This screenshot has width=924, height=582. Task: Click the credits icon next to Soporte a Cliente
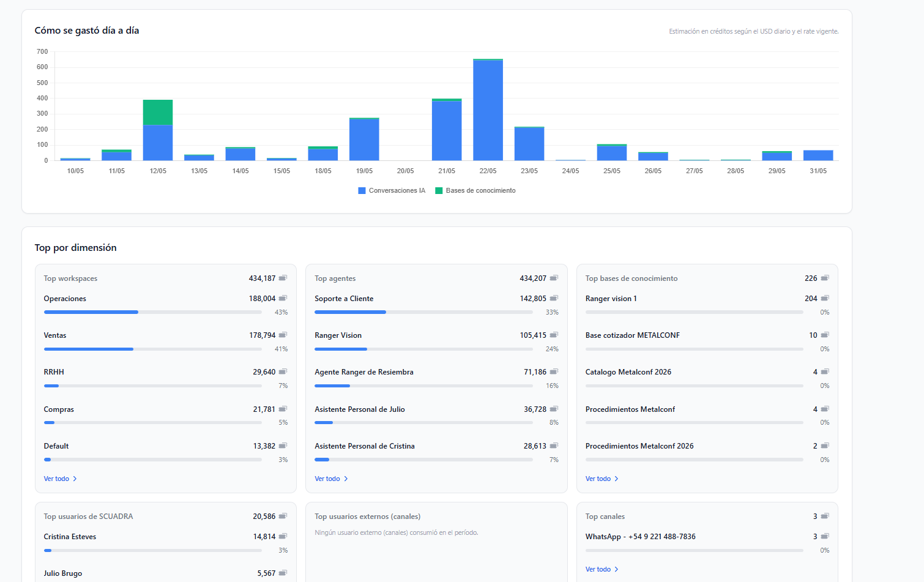pyautogui.click(x=554, y=298)
